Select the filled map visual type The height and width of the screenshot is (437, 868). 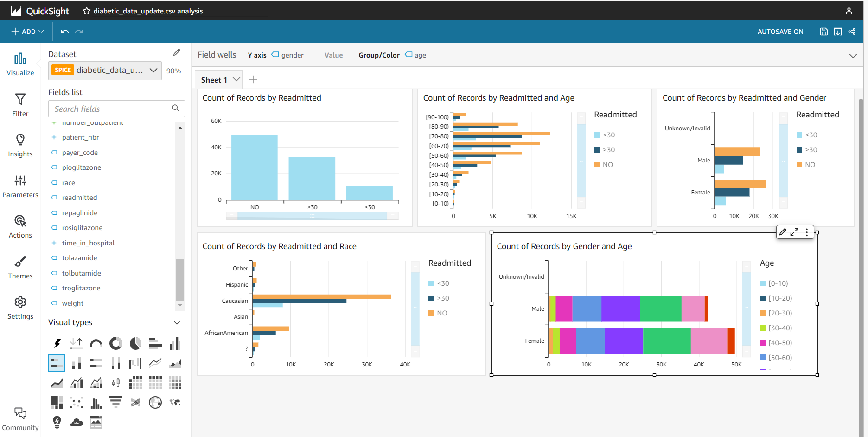click(175, 402)
